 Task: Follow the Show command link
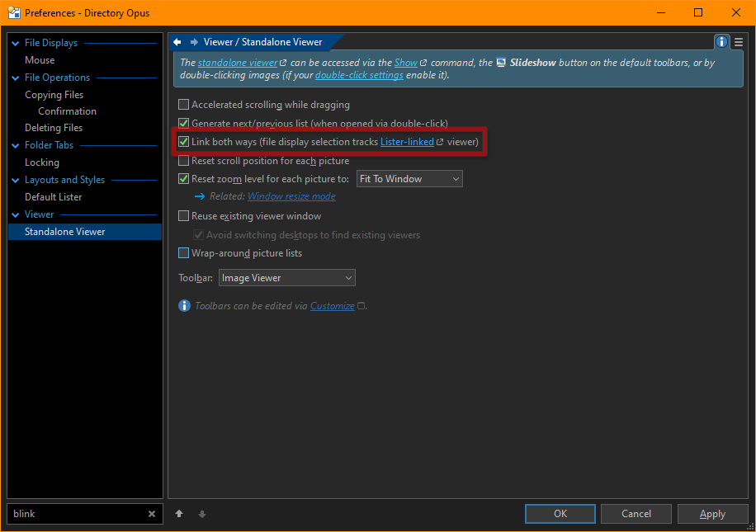point(406,63)
